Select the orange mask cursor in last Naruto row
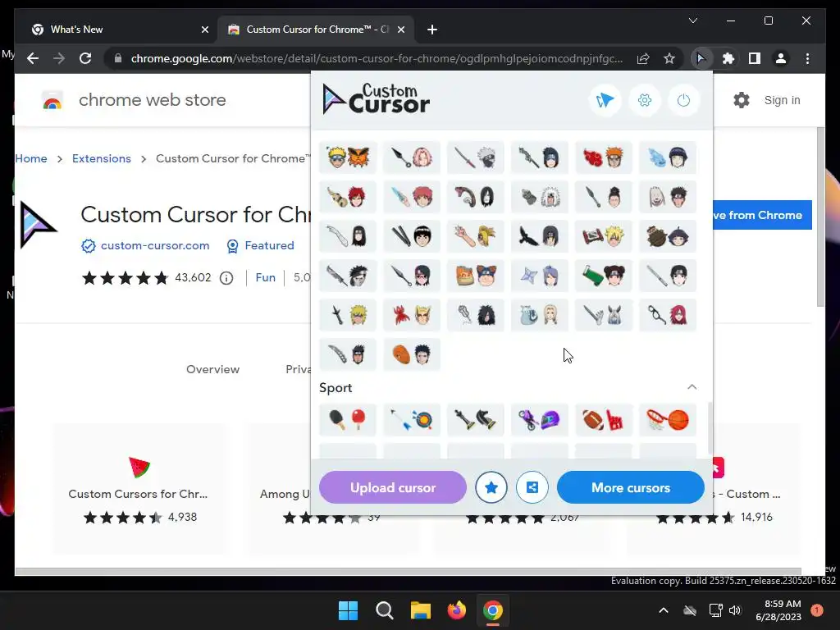 [412, 354]
